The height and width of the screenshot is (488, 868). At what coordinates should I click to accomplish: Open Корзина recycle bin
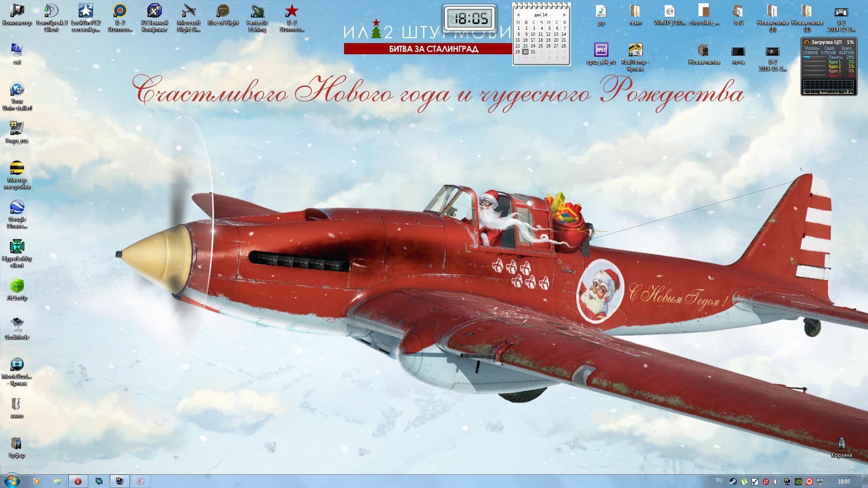[841, 446]
